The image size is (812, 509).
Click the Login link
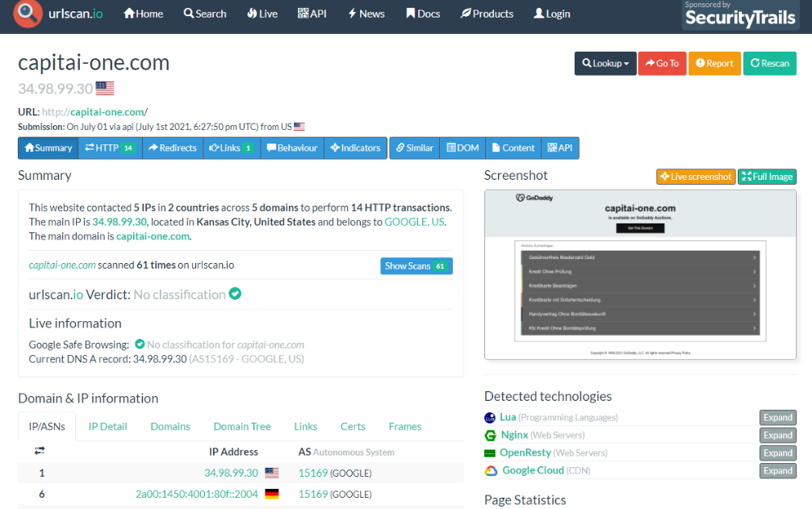tap(552, 14)
